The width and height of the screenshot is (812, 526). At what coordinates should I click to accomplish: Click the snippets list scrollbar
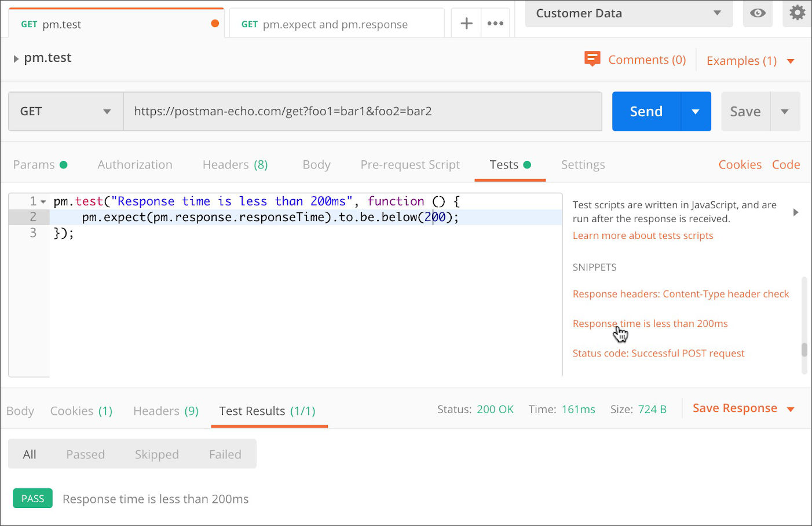(804, 350)
